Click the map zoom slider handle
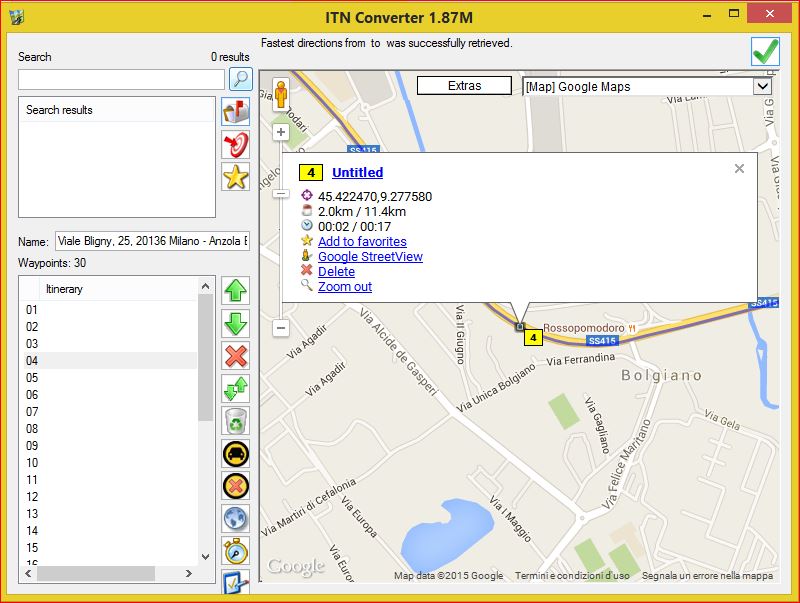800x603 pixels. [281, 194]
